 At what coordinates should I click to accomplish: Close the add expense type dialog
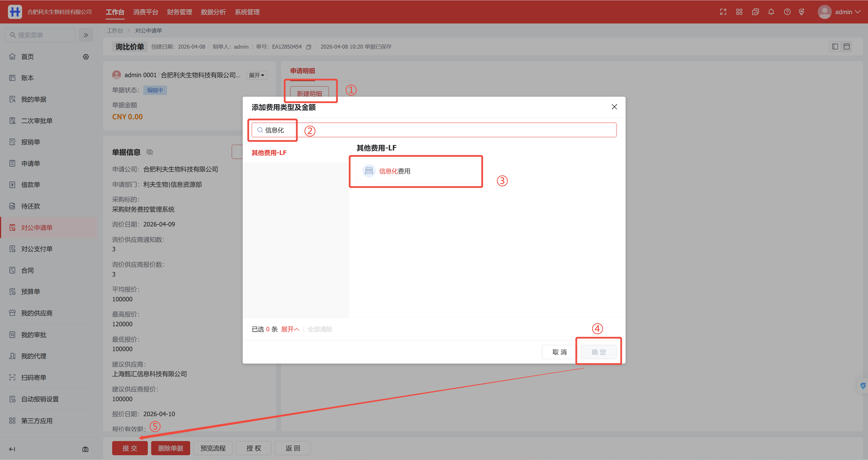tap(614, 107)
